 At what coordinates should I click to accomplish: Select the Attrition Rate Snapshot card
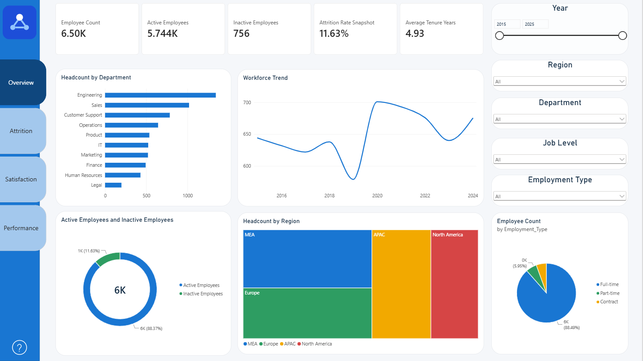point(356,29)
